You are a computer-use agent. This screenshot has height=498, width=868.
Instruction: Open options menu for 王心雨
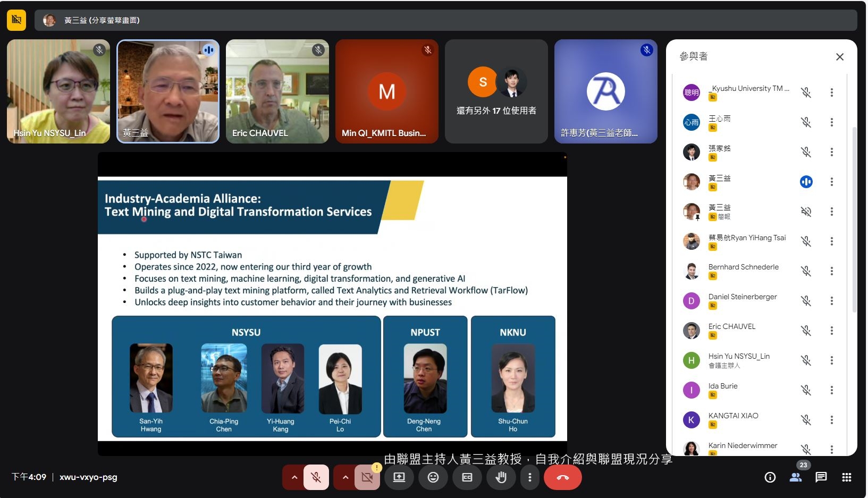click(x=832, y=122)
